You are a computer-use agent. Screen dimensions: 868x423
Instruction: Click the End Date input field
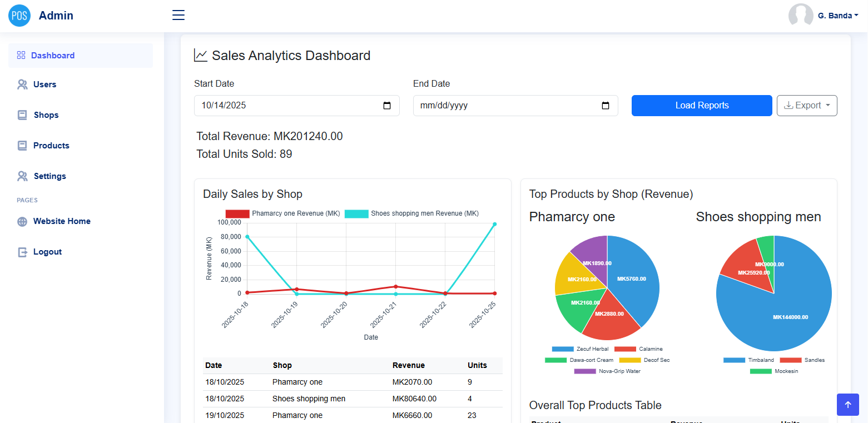[500, 106]
